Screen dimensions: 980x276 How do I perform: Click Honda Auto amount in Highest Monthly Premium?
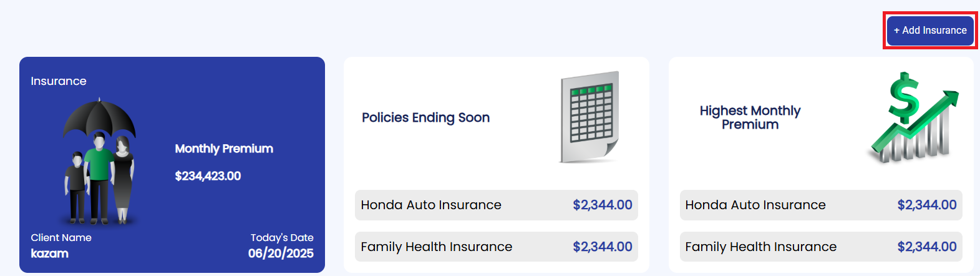tap(927, 205)
